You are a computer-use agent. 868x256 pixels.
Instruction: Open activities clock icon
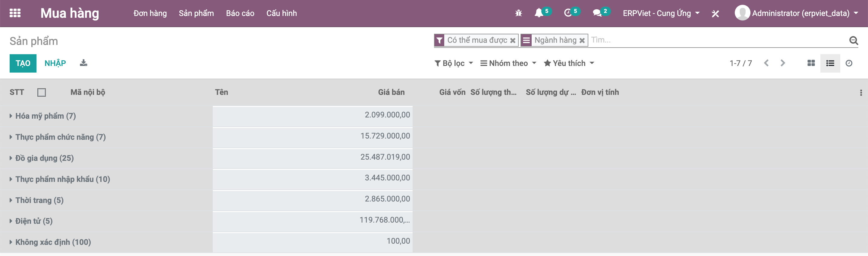568,13
